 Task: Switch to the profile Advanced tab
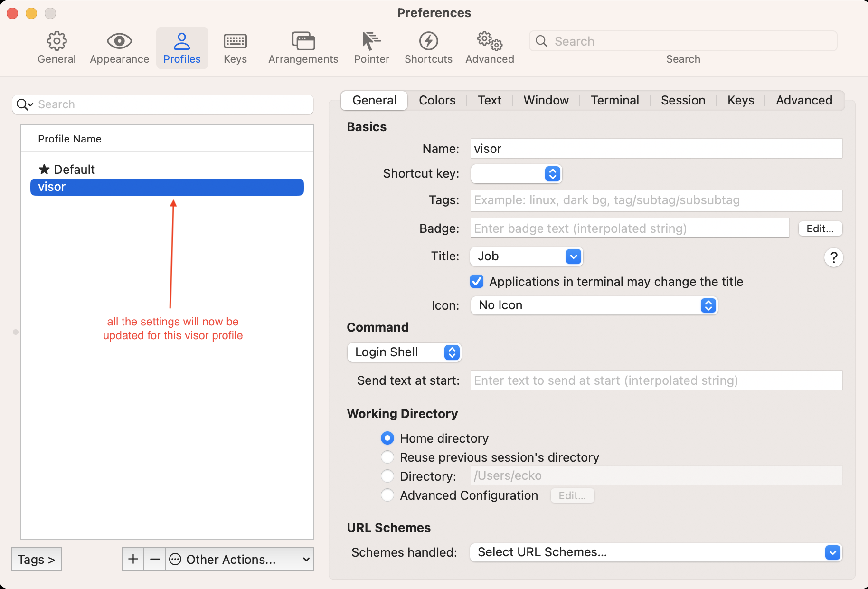[x=804, y=100]
